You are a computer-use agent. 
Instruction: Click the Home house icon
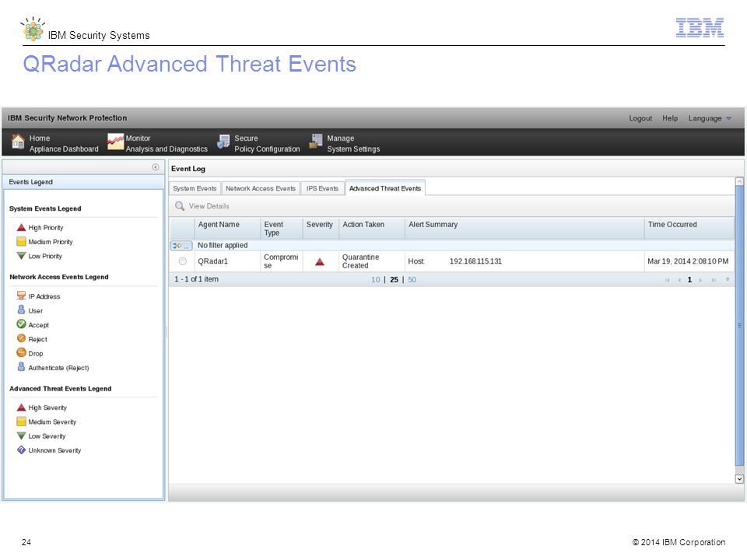[18, 142]
